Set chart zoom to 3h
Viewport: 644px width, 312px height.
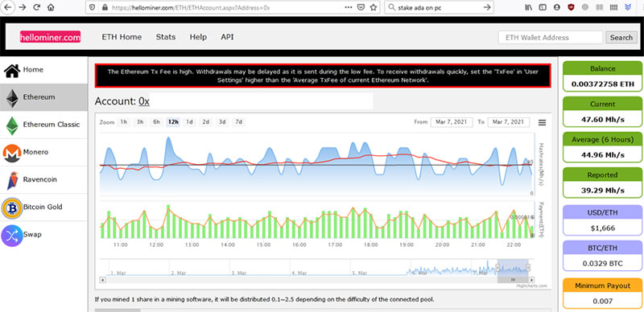(140, 122)
